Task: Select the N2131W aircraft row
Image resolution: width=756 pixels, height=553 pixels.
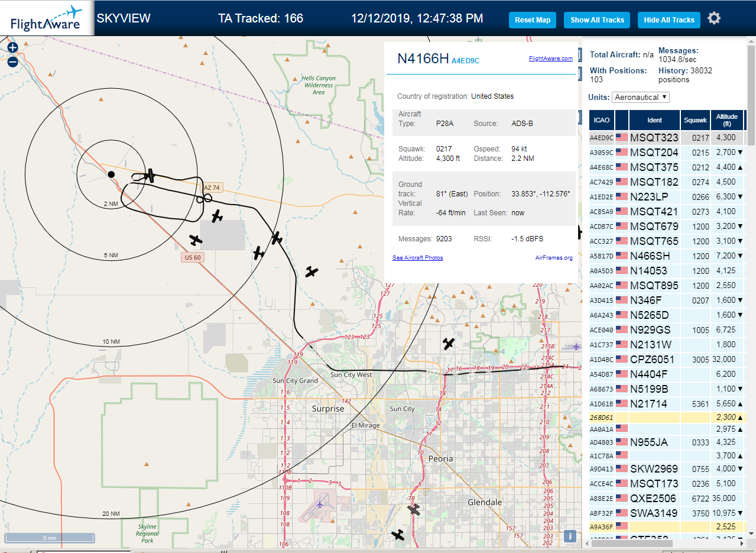Action: tap(667, 345)
